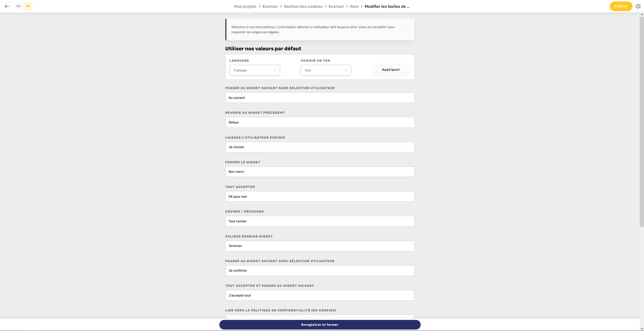Click the FR language toggle icon

coord(27,6)
